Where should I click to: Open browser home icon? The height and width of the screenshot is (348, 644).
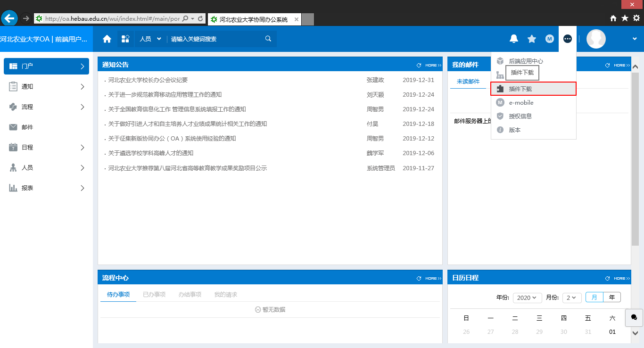click(613, 18)
